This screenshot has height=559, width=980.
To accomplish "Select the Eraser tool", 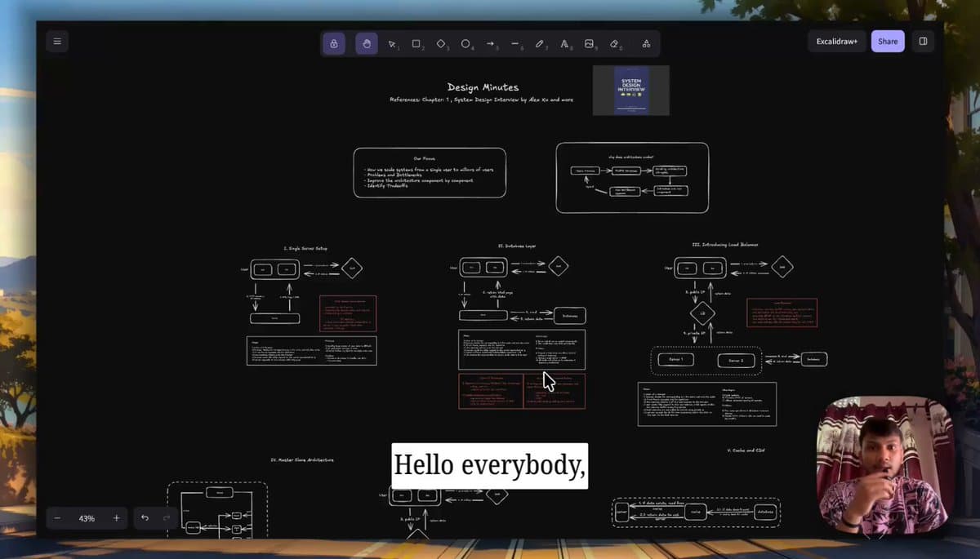I will pos(614,43).
